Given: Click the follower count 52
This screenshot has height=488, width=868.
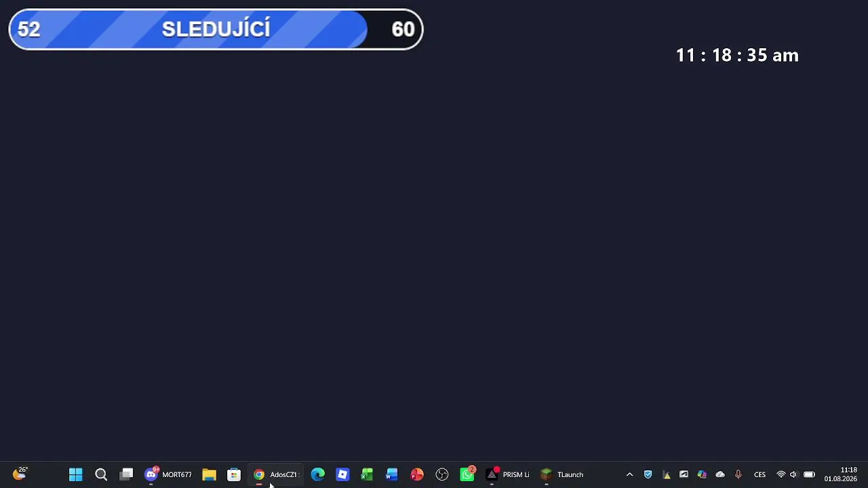Looking at the screenshot, I should [28, 29].
